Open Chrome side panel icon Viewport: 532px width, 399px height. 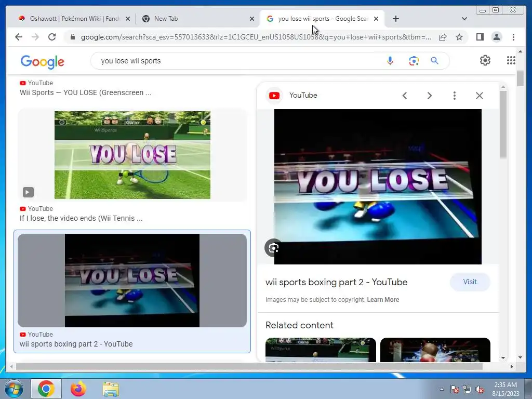pos(480,37)
